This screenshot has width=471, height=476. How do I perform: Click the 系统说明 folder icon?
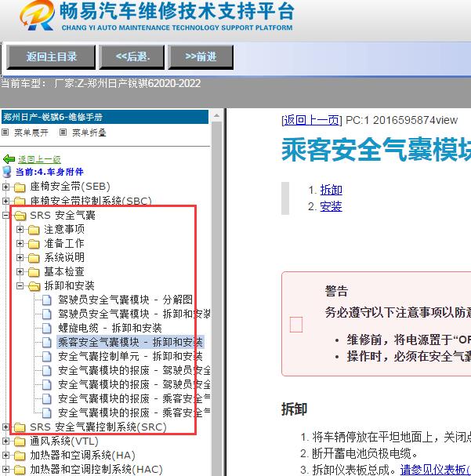click(x=34, y=258)
